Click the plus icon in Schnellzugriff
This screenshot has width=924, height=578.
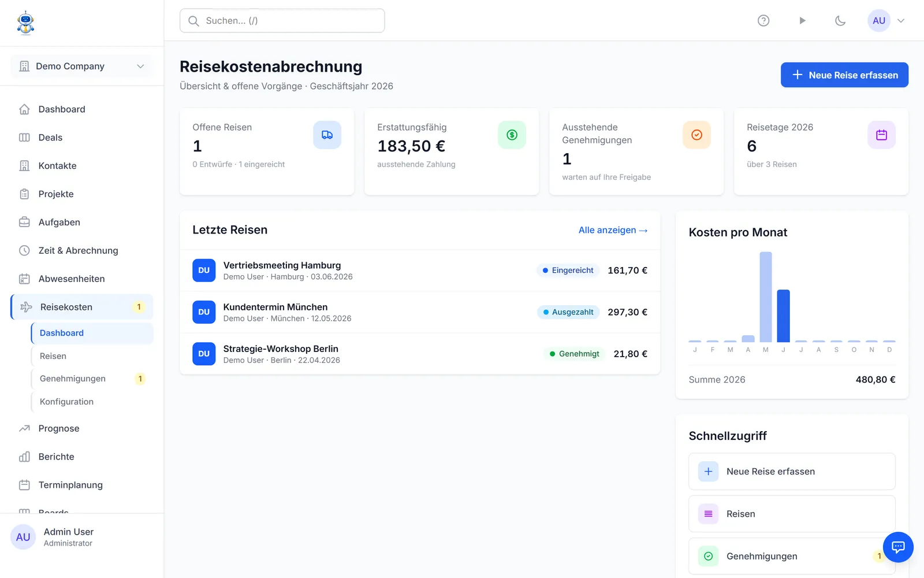[708, 472]
